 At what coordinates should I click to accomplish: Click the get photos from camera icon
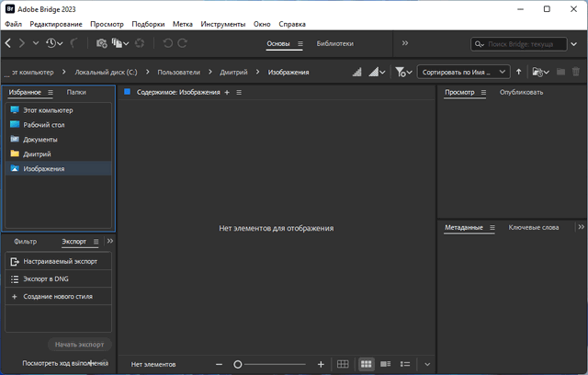click(x=101, y=43)
